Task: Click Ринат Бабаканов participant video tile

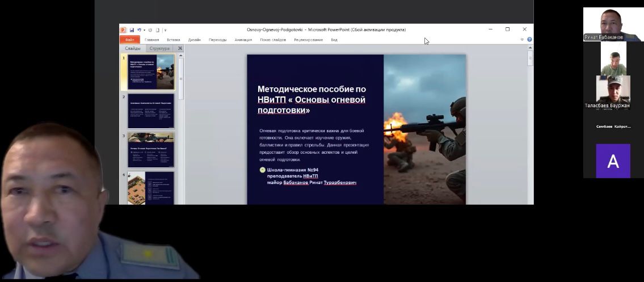Action: [x=613, y=24]
